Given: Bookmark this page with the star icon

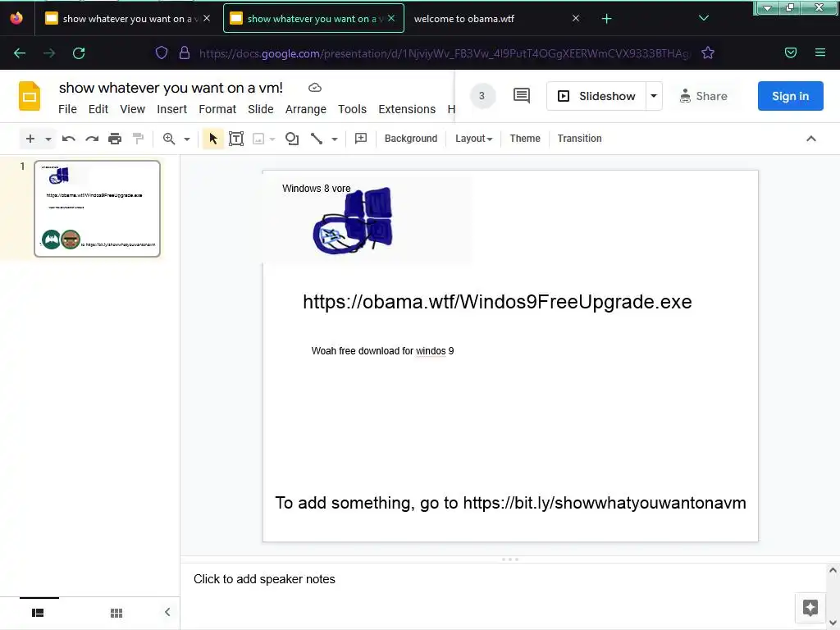Looking at the screenshot, I should [x=708, y=53].
